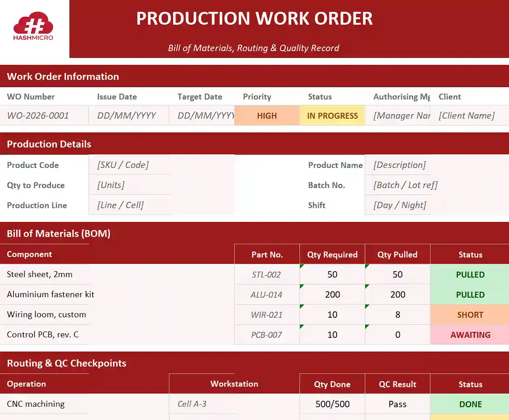This screenshot has height=420, width=509.
Task: Select the Wiring loom, custom component cell
Action: coord(117,315)
